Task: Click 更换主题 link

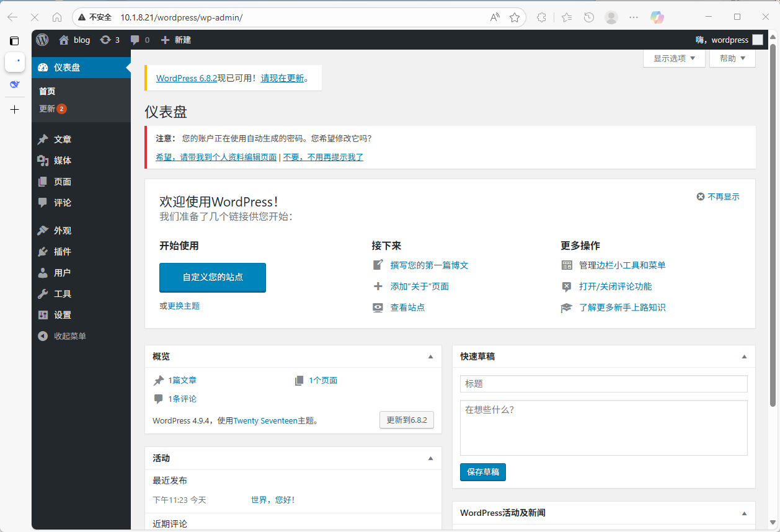Action: click(184, 306)
